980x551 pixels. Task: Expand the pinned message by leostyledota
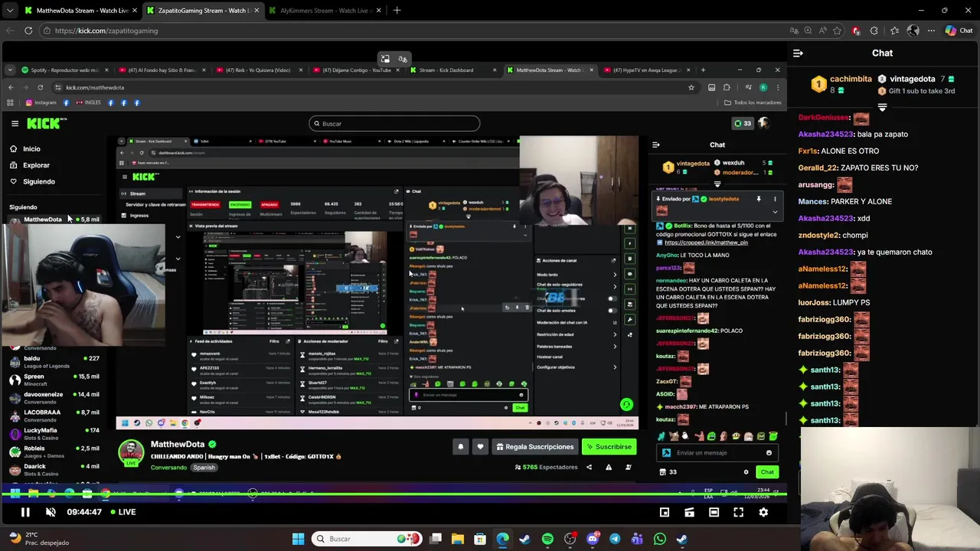pos(775,212)
